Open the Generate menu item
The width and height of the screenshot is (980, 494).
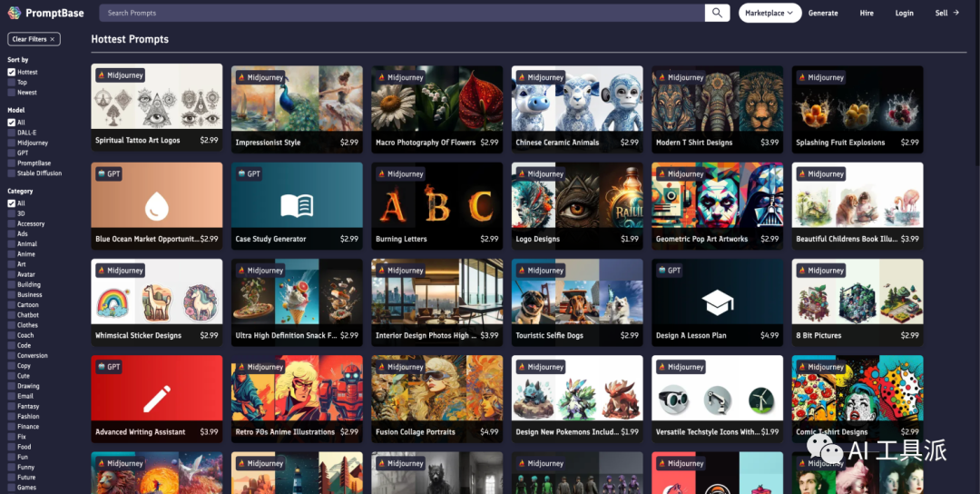[823, 13]
